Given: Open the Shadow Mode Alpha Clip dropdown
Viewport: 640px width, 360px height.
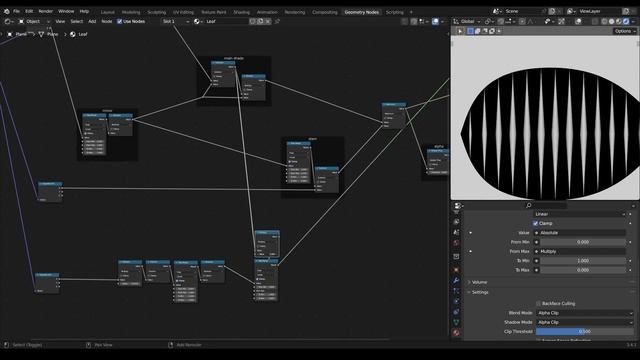Looking at the screenshot, I should tap(584, 322).
